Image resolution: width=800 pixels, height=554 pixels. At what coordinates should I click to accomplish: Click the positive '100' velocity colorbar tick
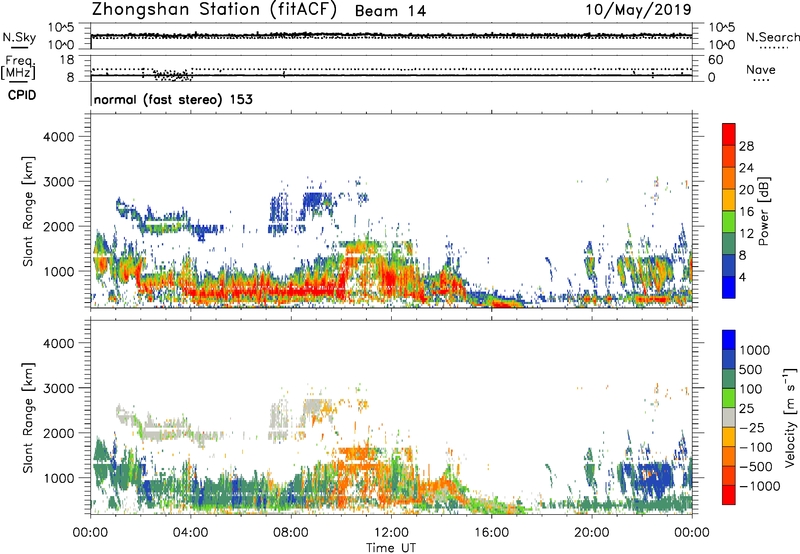tap(753, 389)
